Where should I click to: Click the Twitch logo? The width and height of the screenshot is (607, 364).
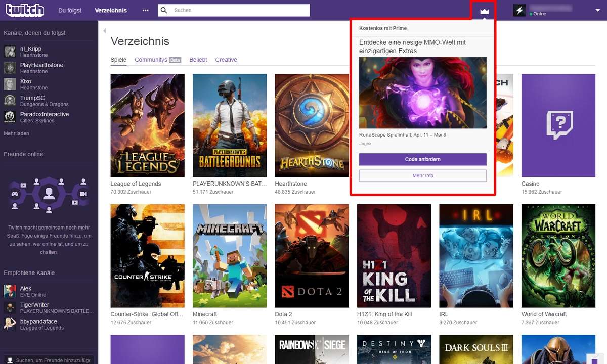25,10
